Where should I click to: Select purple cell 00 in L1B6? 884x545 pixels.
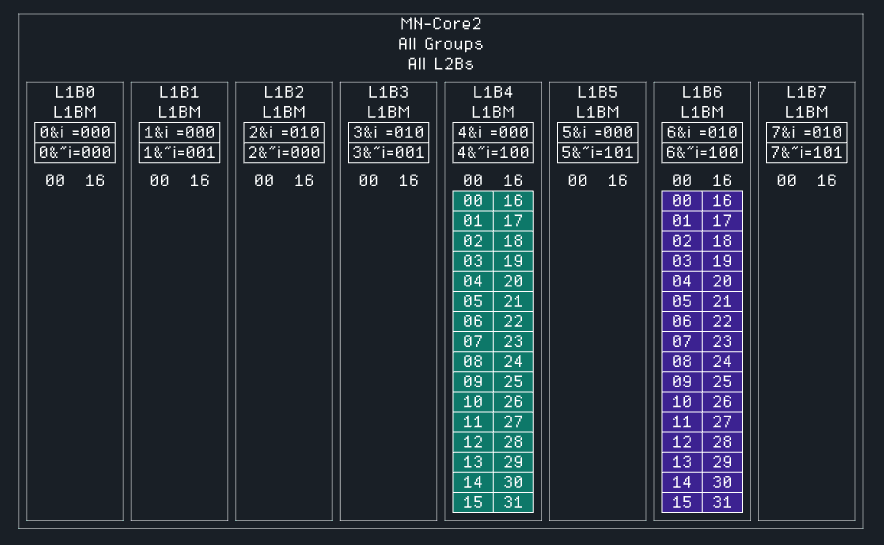(682, 201)
